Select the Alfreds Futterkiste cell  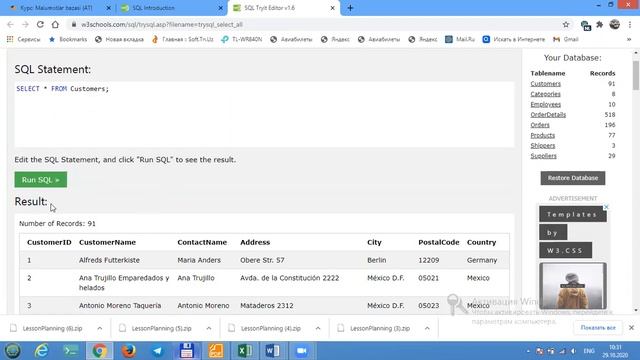(x=109, y=260)
